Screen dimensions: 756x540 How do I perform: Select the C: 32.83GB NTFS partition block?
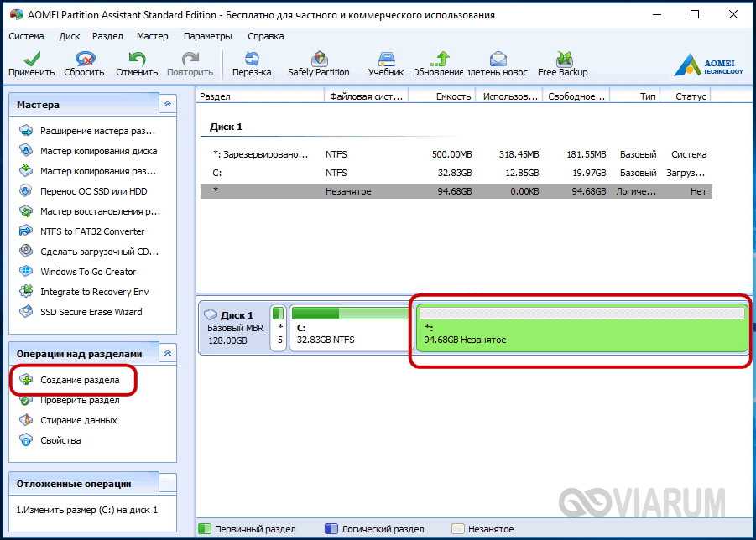[347, 333]
